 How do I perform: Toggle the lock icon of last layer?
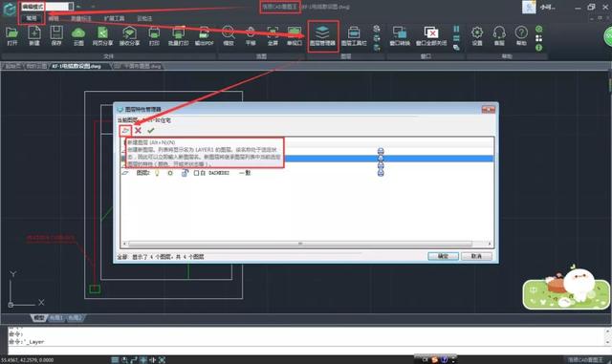coord(185,173)
